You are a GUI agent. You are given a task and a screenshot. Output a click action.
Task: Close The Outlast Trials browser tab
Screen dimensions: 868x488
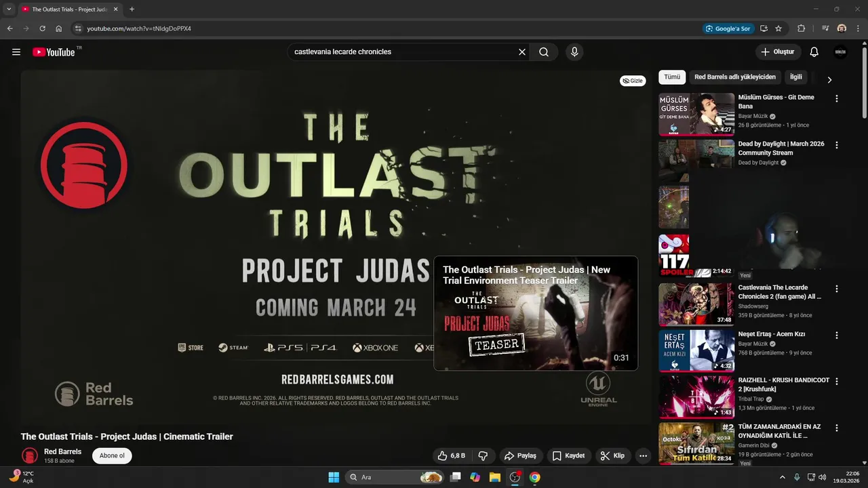click(x=116, y=9)
